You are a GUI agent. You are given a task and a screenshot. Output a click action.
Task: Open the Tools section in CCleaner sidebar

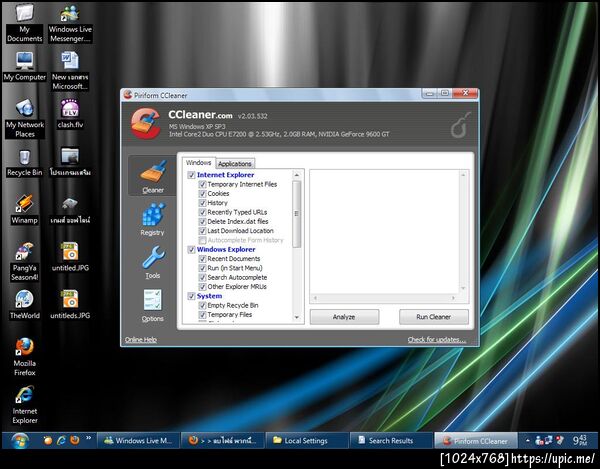coord(153,262)
